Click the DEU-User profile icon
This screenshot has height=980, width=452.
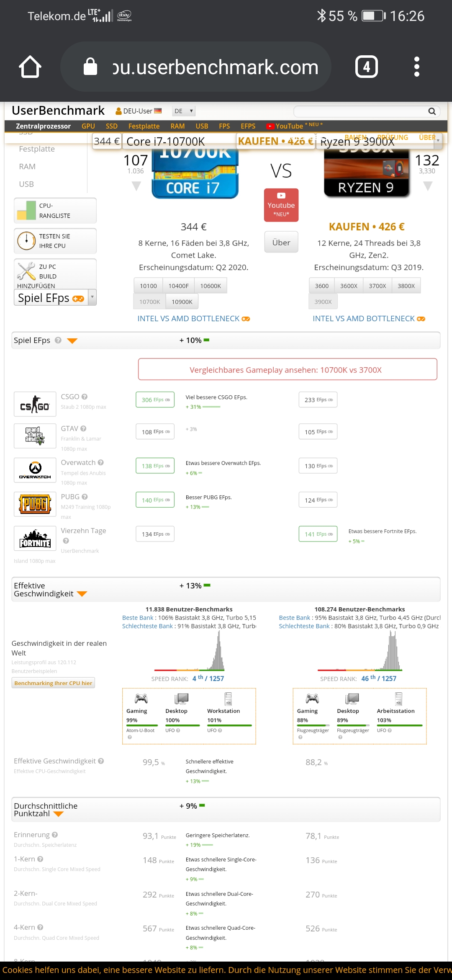tap(118, 111)
